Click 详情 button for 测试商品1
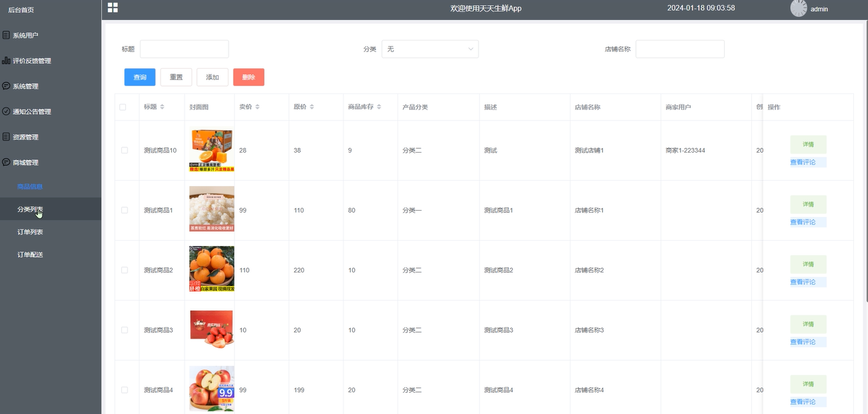868x414 pixels. [808, 205]
